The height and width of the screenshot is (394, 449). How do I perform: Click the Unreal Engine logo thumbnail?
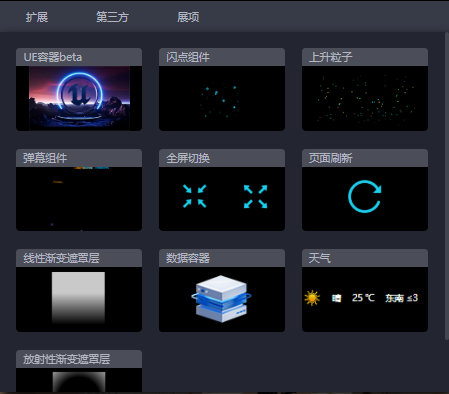(x=79, y=98)
